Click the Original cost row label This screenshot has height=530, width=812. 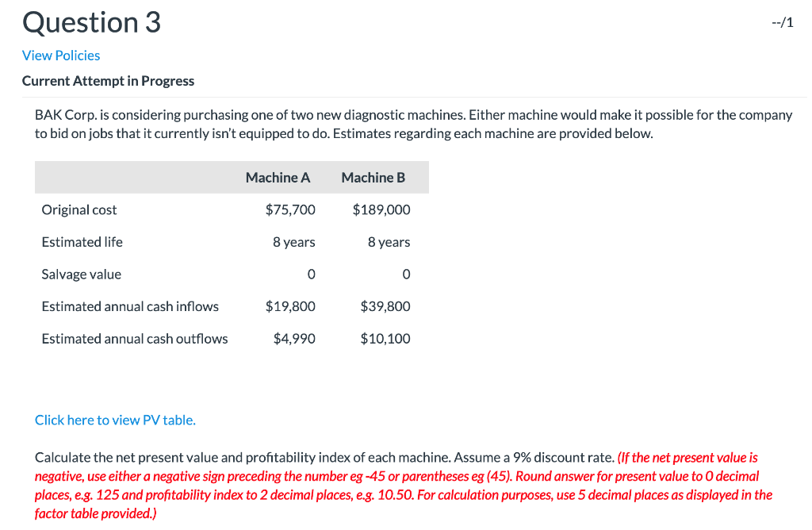tap(79, 209)
